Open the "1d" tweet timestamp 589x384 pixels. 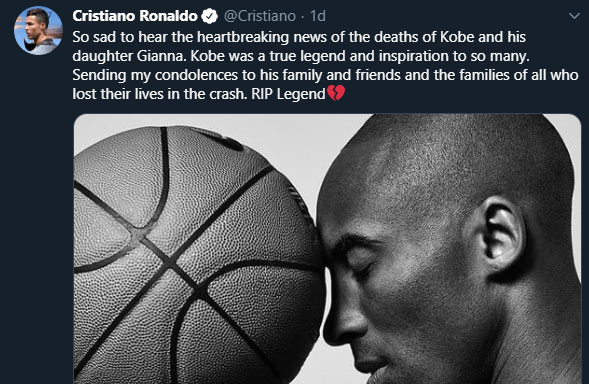click(x=317, y=16)
